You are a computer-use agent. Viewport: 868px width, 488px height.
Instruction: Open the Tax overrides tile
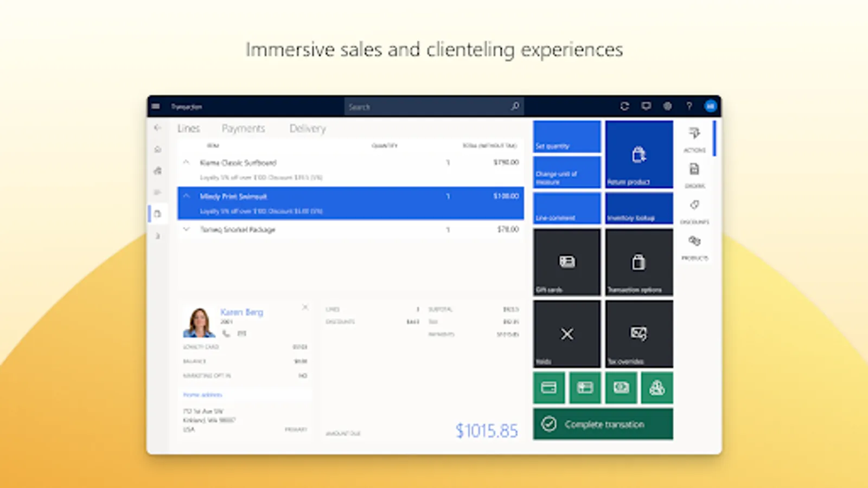(639, 333)
